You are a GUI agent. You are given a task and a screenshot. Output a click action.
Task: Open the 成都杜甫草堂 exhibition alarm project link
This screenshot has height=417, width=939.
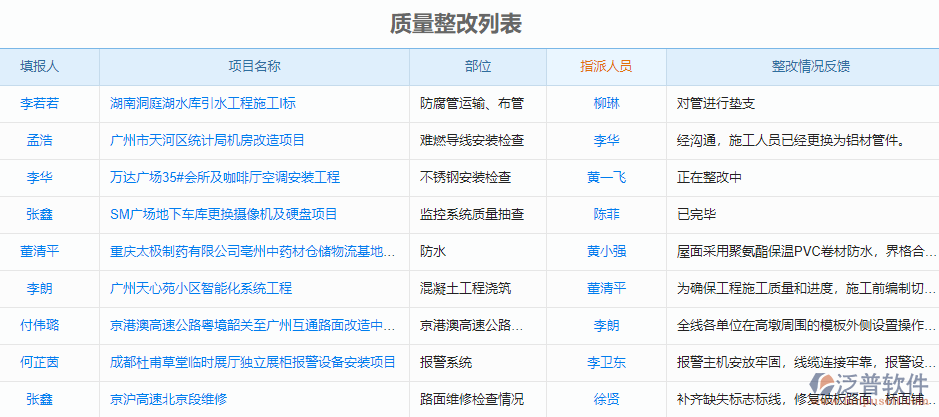pyautogui.click(x=253, y=362)
